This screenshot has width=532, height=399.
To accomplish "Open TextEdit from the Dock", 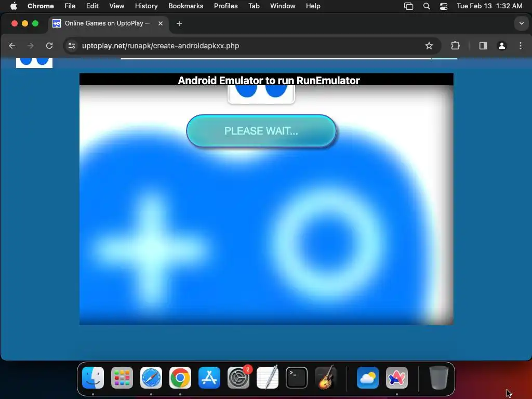I will [268, 378].
